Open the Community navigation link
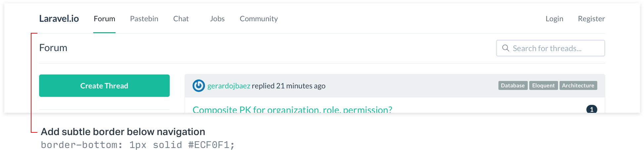The height and width of the screenshot is (150, 644). (259, 19)
